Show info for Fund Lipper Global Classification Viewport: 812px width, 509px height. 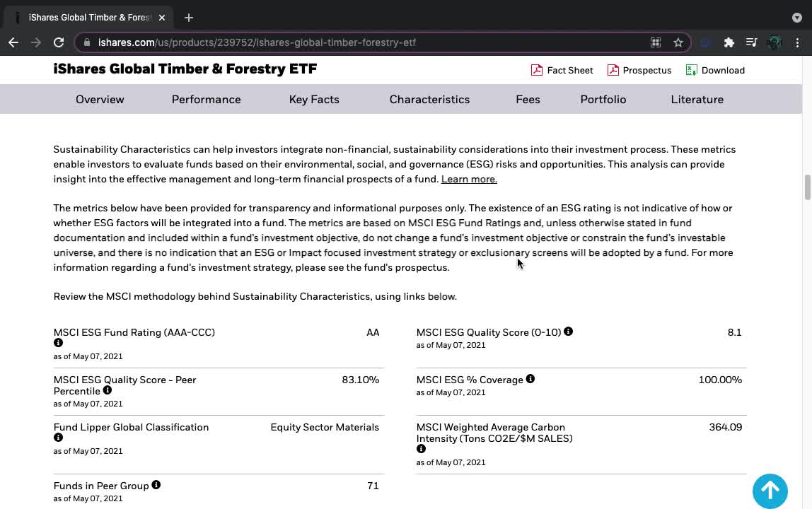click(x=58, y=438)
